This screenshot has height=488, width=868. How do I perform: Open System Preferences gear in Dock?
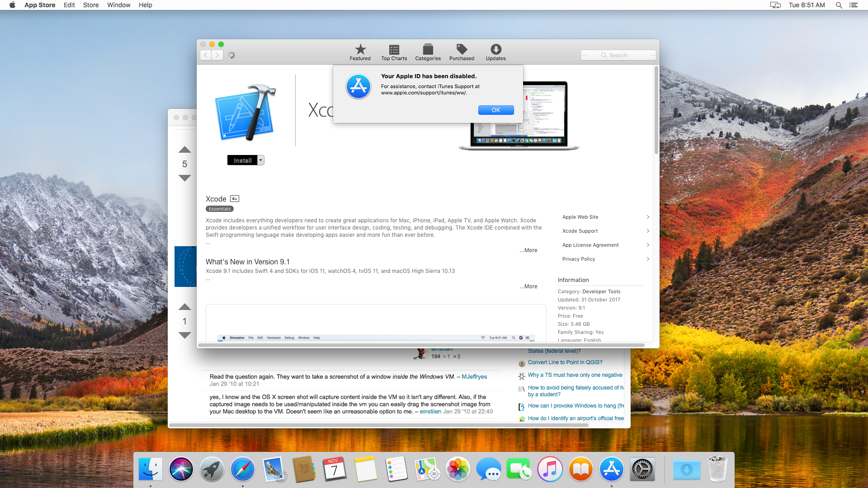[642, 469]
